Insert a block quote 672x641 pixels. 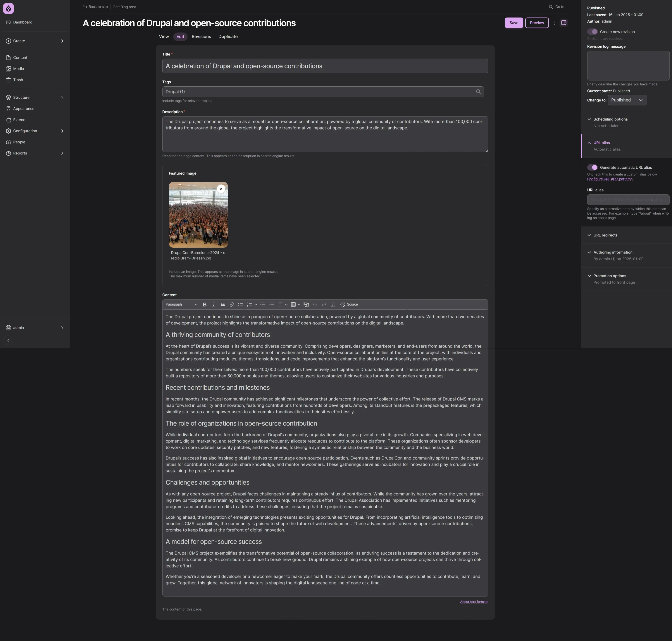(x=223, y=304)
